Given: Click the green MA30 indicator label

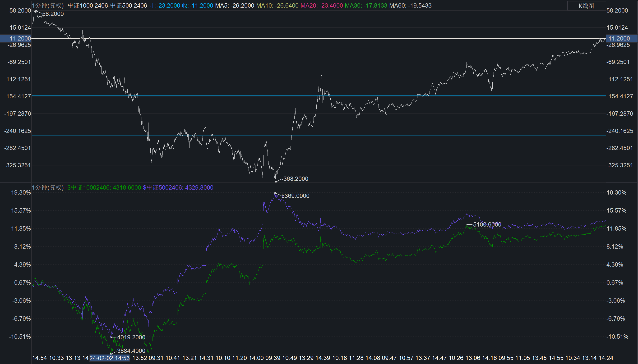Looking at the screenshot, I should 366,5.
